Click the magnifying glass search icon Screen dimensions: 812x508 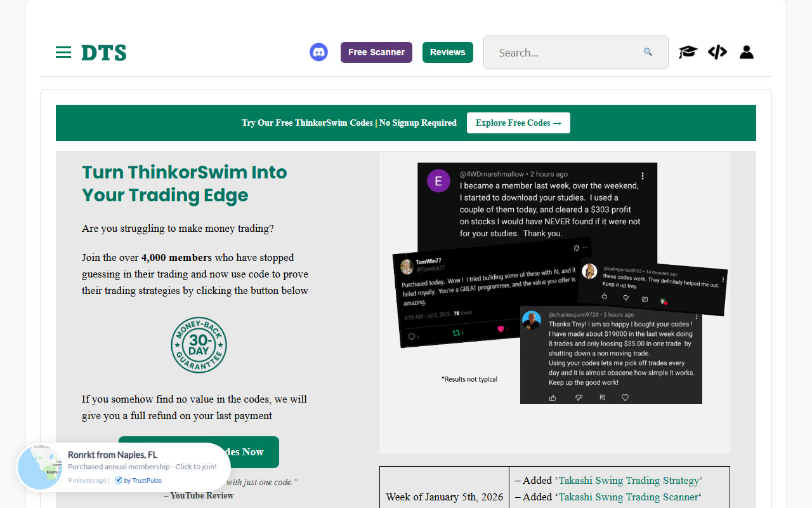648,52
